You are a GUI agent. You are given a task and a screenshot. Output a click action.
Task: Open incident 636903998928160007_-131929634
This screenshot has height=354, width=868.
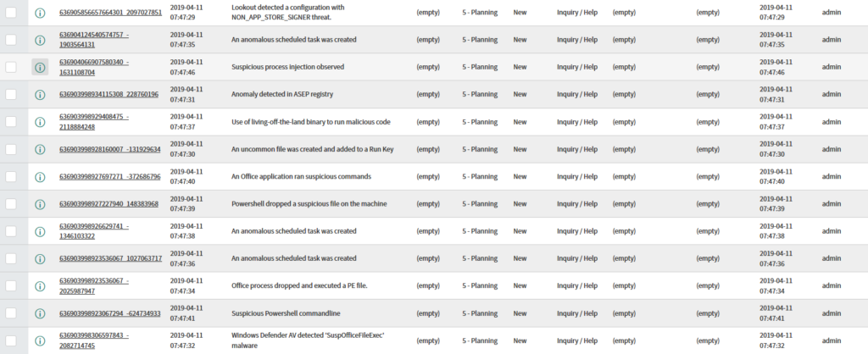tap(110, 149)
